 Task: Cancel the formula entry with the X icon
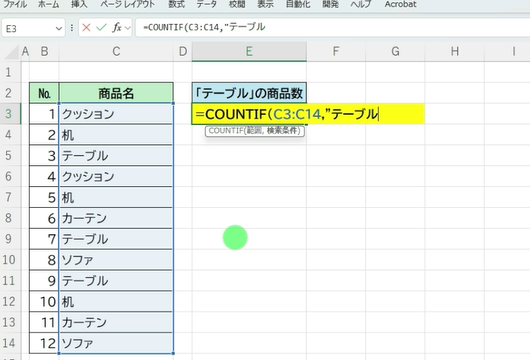(x=86, y=28)
